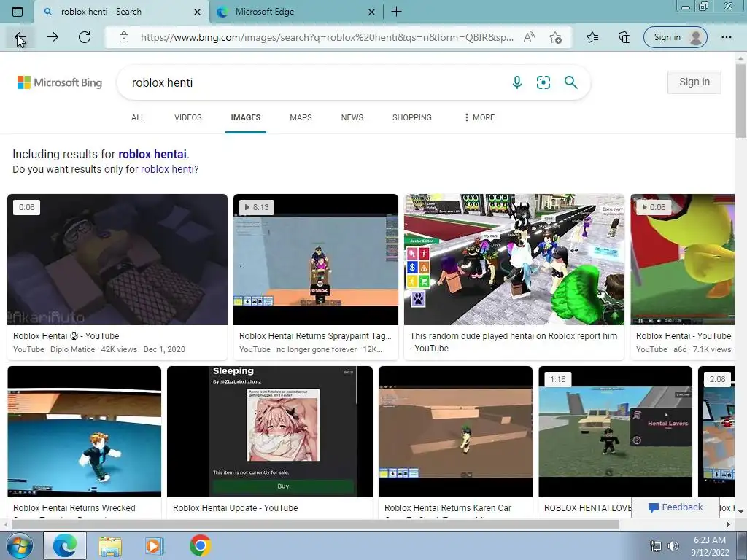Select the VIDEOS search category
This screenshot has height=560, width=747.
(x=188, y=117)
